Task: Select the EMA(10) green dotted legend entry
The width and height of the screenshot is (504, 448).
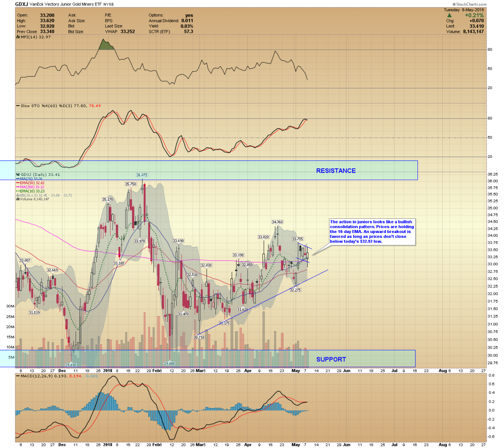Action: (x=29, y=191)
